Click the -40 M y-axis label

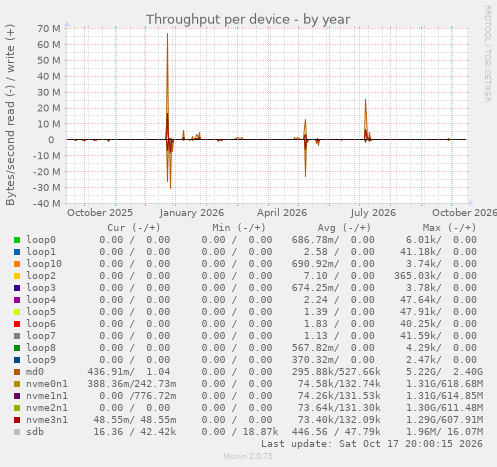click(x=47, y=203)
